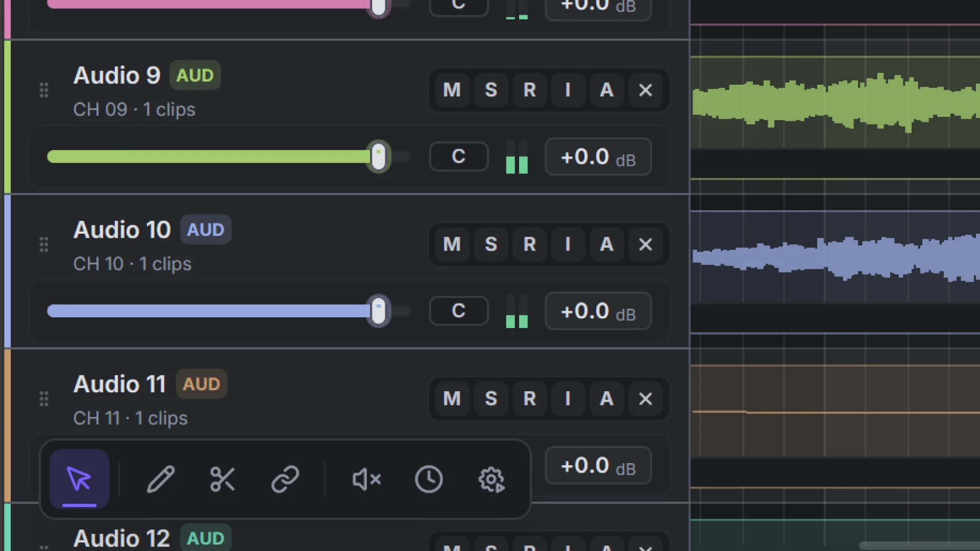Click the Audio 11 +0.0 dB field

tap(598, 465)
